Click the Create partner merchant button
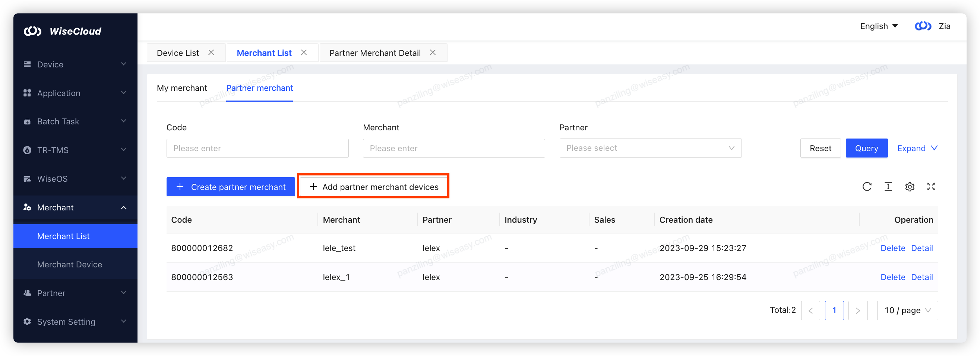The height and width of the screenshot is (356, 980). (231, 187)
